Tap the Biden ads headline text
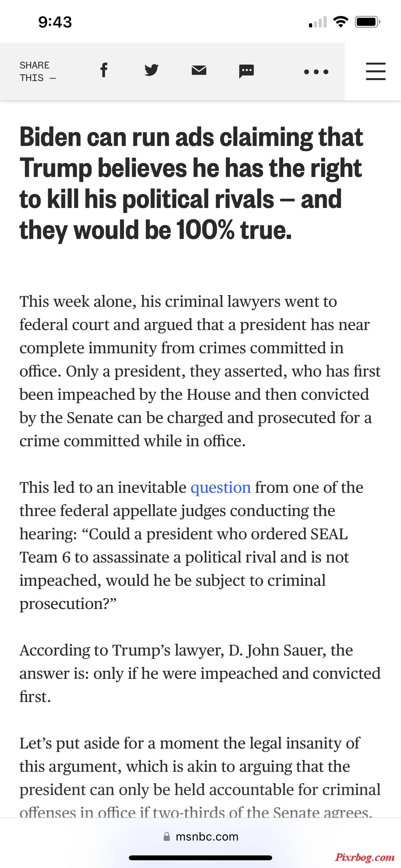This screenshot has width=401, height=868. pyautogui.click(x=191, y=183)
